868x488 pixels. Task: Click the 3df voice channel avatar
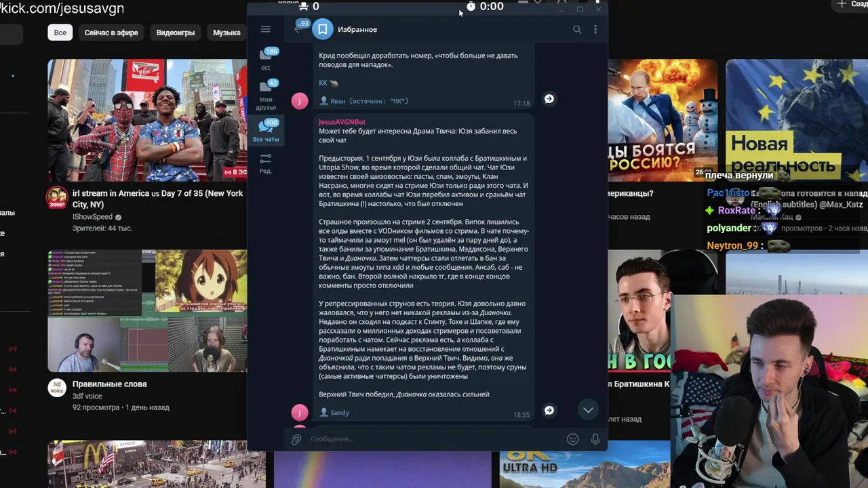click(x=57, y=388)
